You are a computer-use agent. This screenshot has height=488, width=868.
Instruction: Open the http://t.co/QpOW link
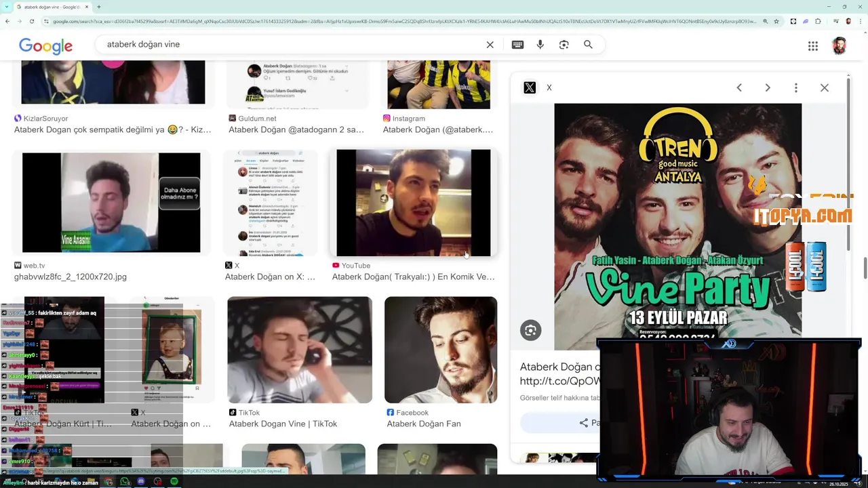(x=560, y=381)
